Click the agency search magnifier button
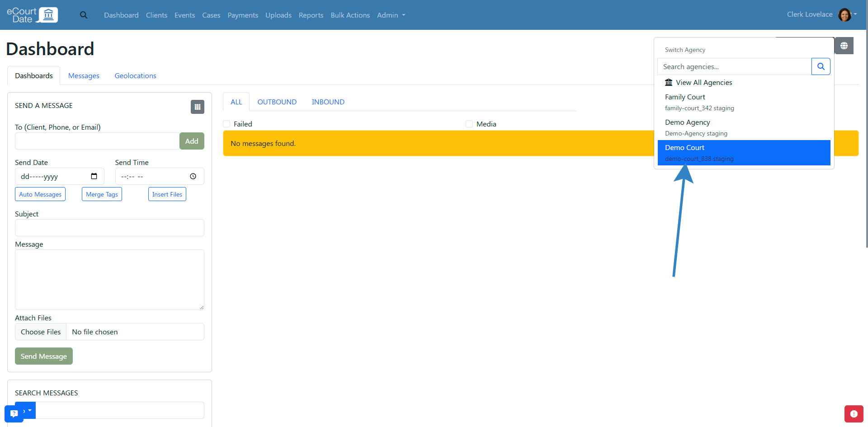Image resolution: width=868 pixels, height=427 pixels. coord(821,66)
